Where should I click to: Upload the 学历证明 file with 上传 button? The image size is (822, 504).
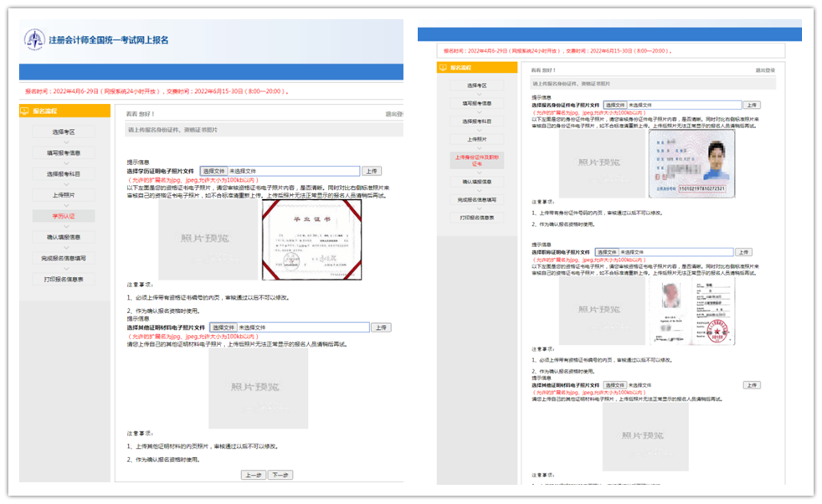[372, 171]
